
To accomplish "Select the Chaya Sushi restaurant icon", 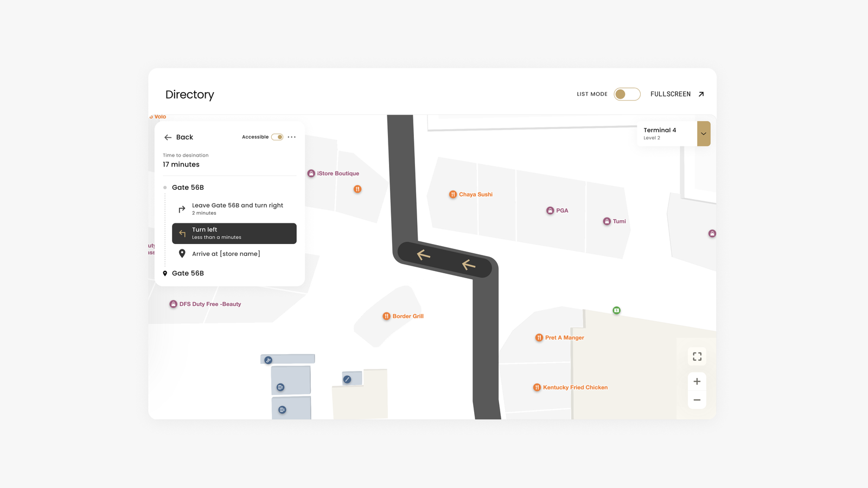I will pos(452,194).
